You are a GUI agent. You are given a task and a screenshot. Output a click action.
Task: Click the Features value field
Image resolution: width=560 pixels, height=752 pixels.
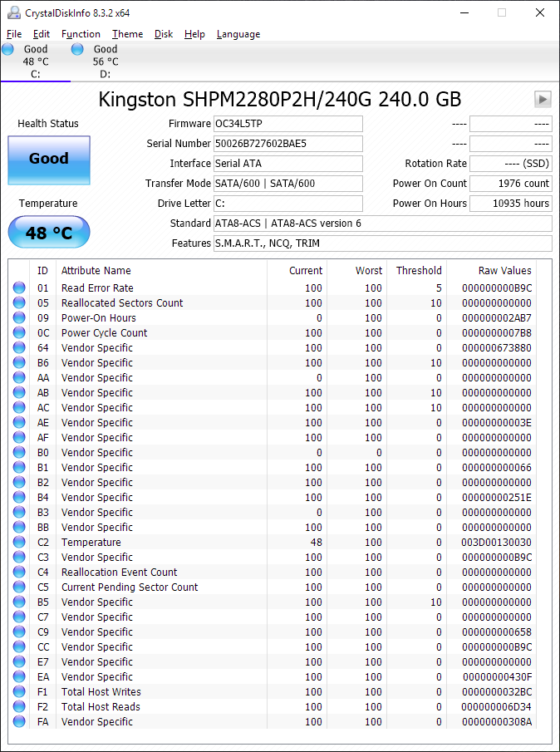[382, 243]
